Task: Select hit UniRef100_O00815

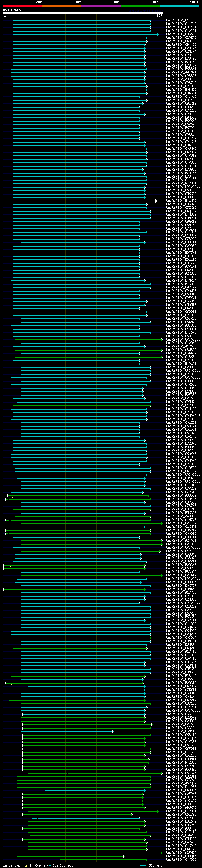Action: pos(181,534)
